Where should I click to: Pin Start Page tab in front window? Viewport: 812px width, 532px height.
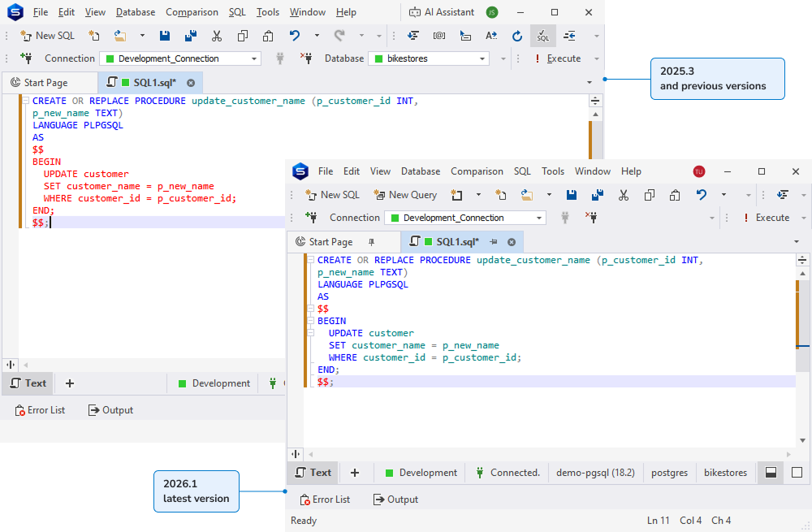[x=371, y=242]
